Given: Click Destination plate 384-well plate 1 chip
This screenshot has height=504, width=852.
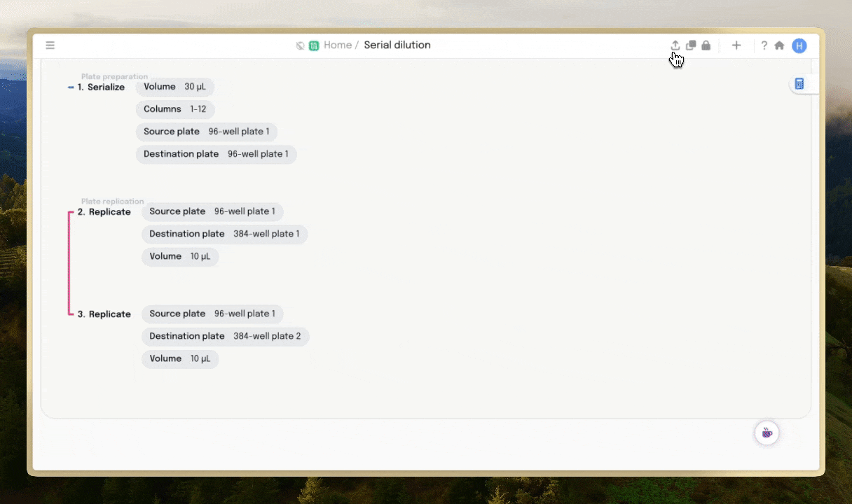Looking at the screenshot, I should coord(224,234).
